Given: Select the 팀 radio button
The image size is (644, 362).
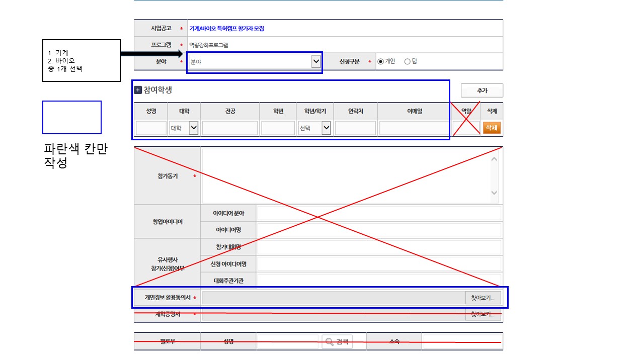Looking at the screenshot, I should pos(408,62).
